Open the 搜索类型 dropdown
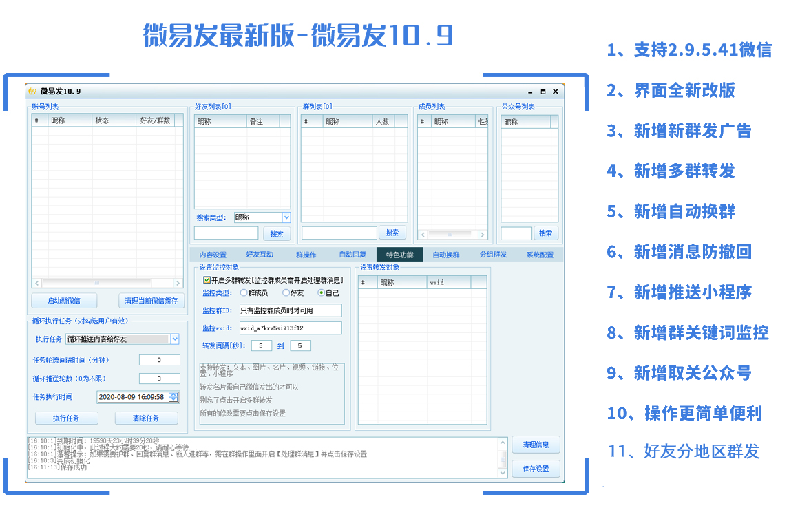The width and height of the screenshot is (800, 532). (286, 217)
